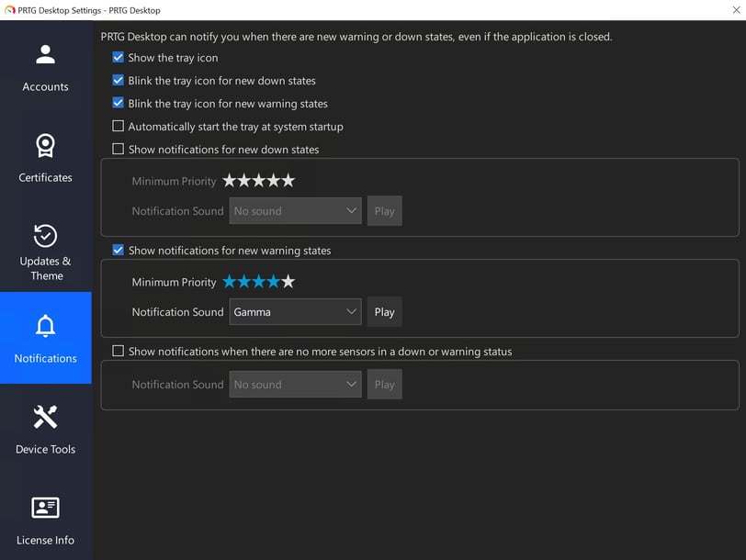Click the PRTG logo in the title bar

coord(9,9)
